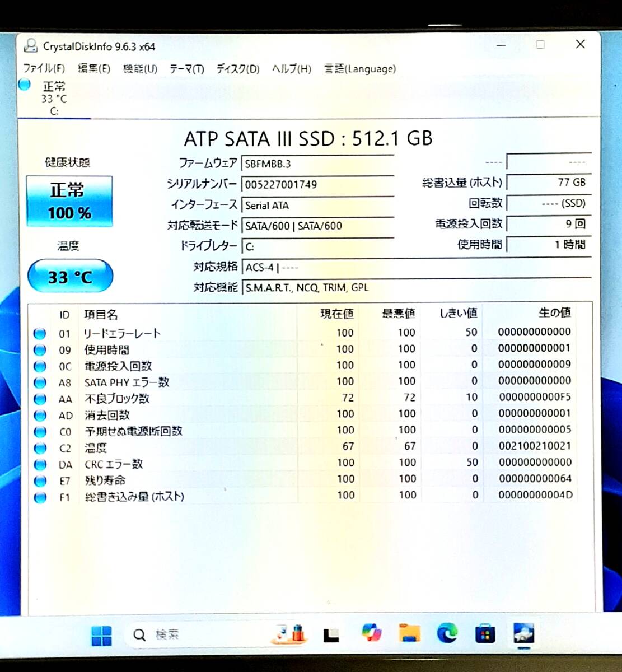Maximize the CrystalDiskInfo window
Viewport: 622px width, 672px height.
click(540, 44)
